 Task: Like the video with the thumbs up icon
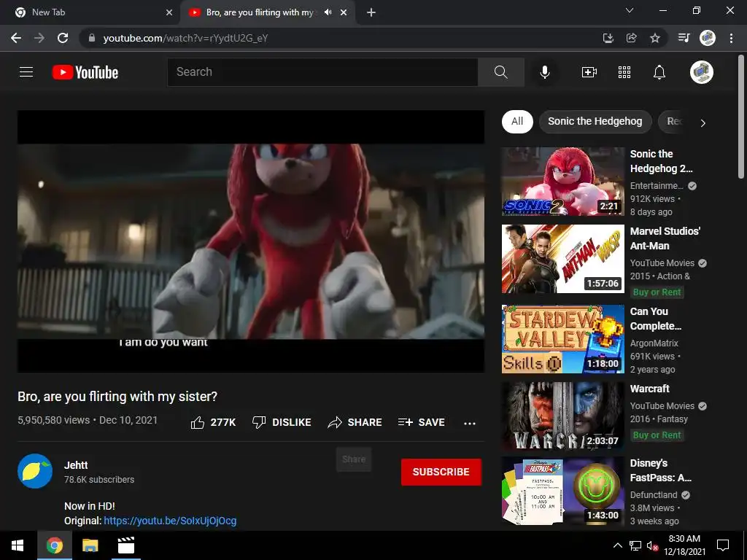pyautogui.click(x=198, y=422)
